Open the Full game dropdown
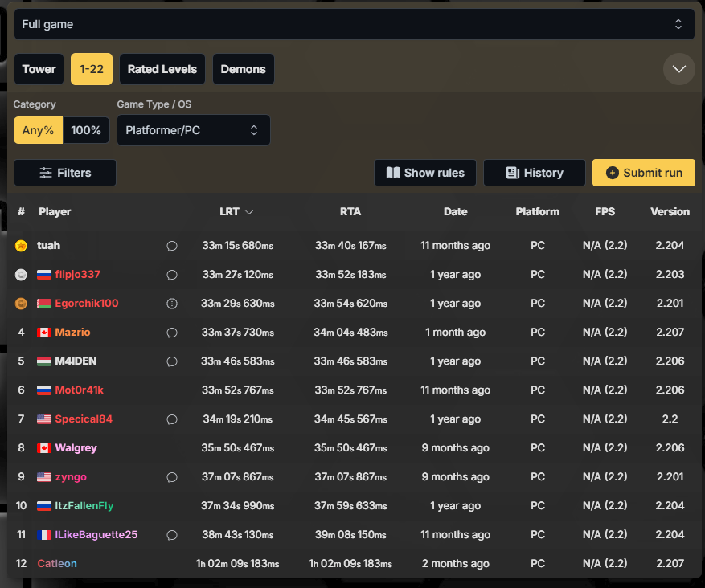Image resolution: width=705 pixels, height=588 pixels. click(x=355, y=24)
